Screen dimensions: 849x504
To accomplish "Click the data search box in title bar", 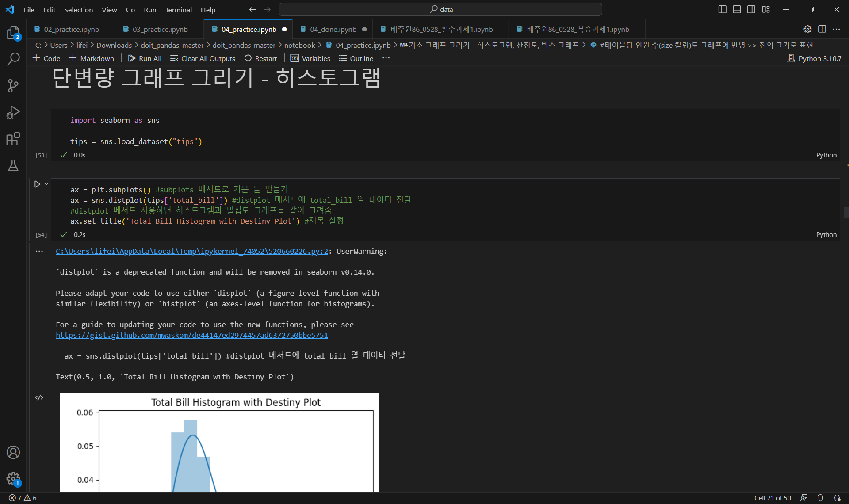I will [440, 9].
